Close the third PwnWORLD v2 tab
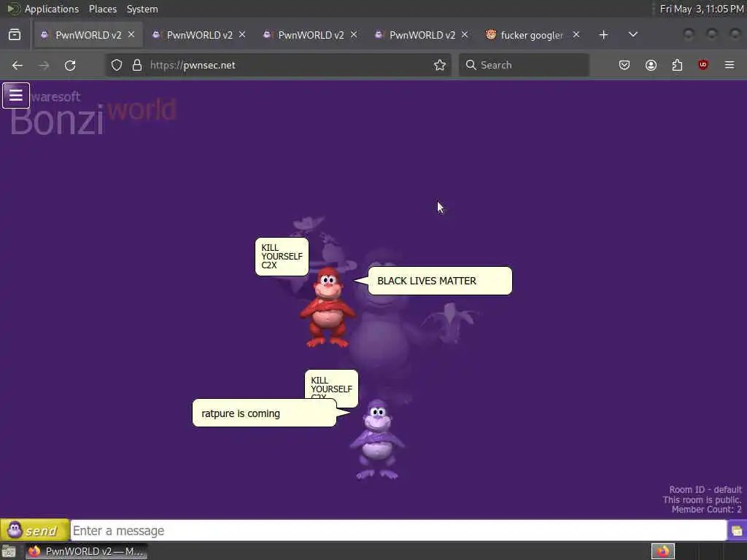Image resolution: width=747 pixels, height=560 pixels. pos(354,35)
